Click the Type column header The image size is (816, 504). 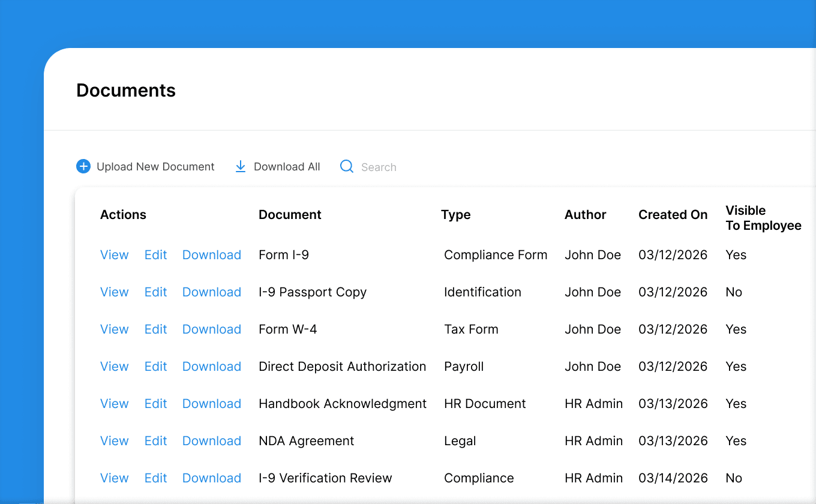455,214
